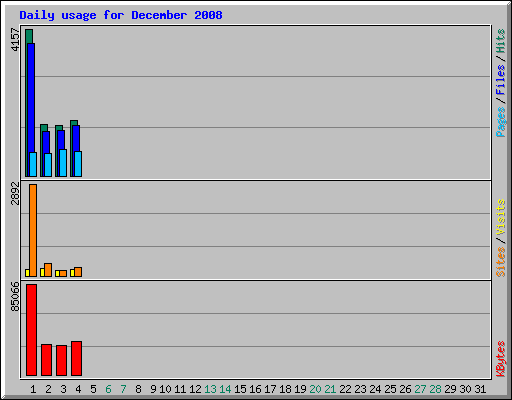Click day 15 on the x-axis
The image size is (512, 400).
[x=240, y=389]
